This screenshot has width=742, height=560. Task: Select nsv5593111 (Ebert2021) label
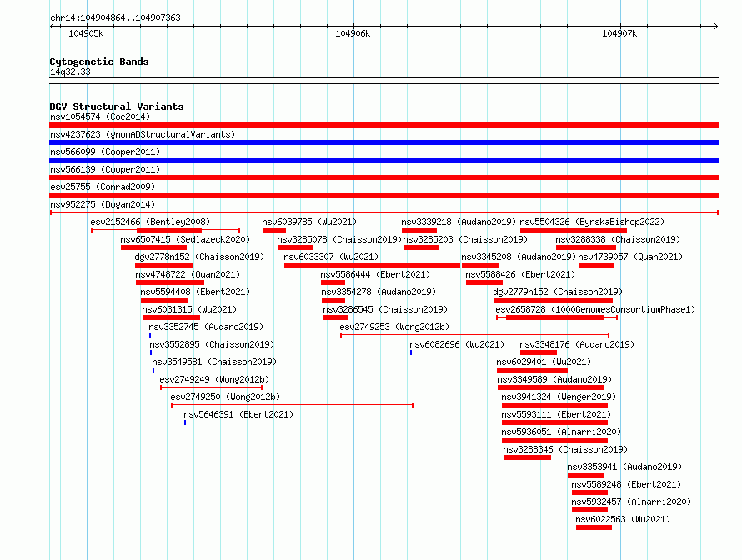(x=557, y=414)
